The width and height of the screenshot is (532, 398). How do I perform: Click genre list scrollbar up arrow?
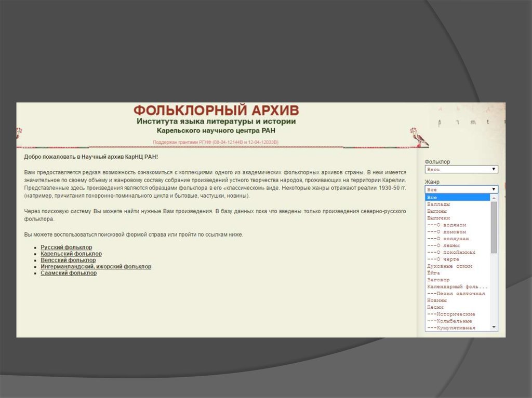click(x=494, y=198)
